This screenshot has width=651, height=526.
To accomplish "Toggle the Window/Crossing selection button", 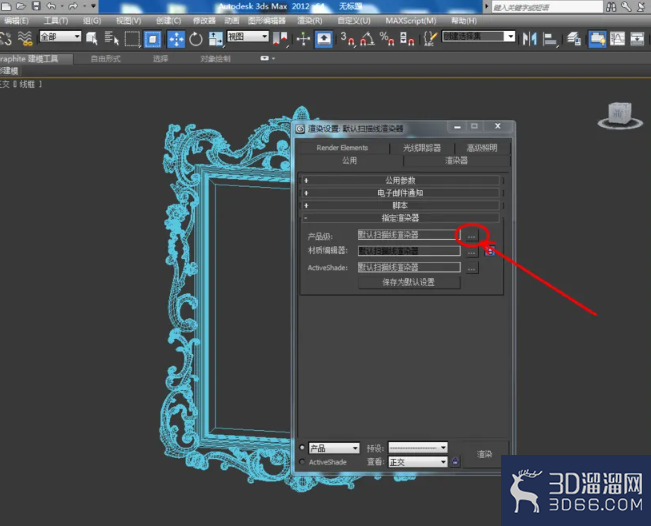I will click(152, 39).
